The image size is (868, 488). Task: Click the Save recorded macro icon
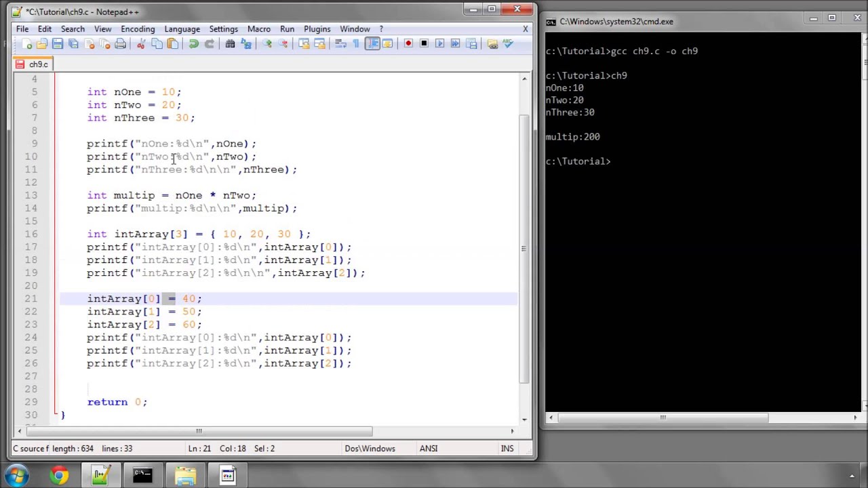coord(471,44)
